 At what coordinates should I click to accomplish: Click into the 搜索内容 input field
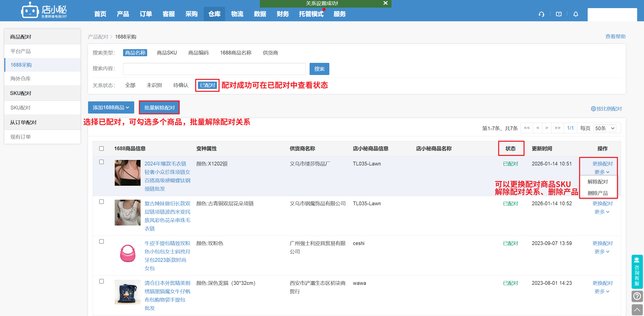(214, 69)
